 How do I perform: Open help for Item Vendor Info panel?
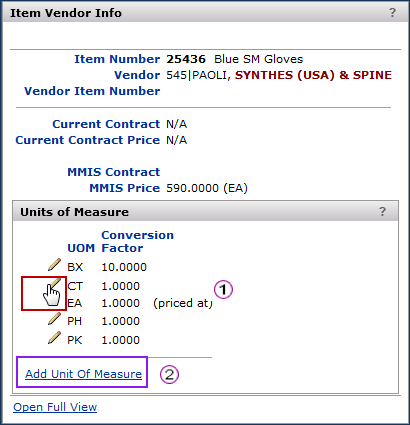click(x=392, y=13)
